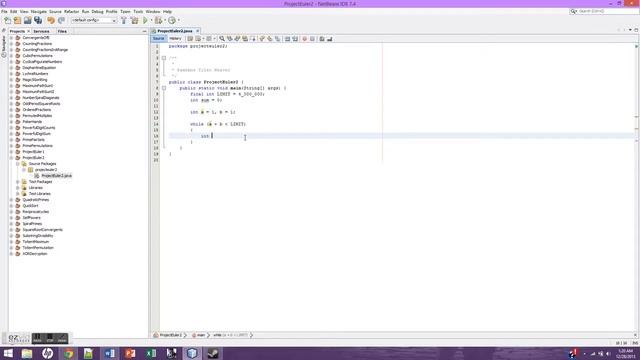
Task: Click the Build Project hammer icon
Action: click(x=124, y=20)
